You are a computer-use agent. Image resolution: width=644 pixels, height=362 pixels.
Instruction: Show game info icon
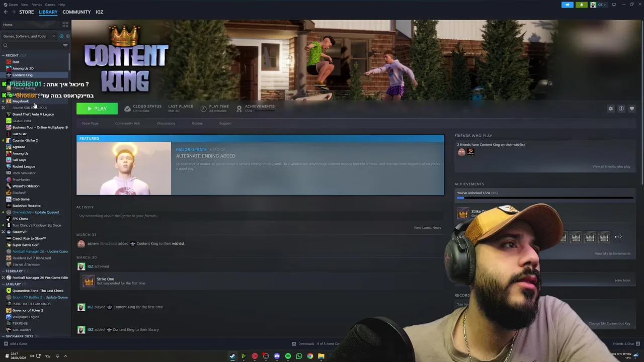(x=621, y=109)
